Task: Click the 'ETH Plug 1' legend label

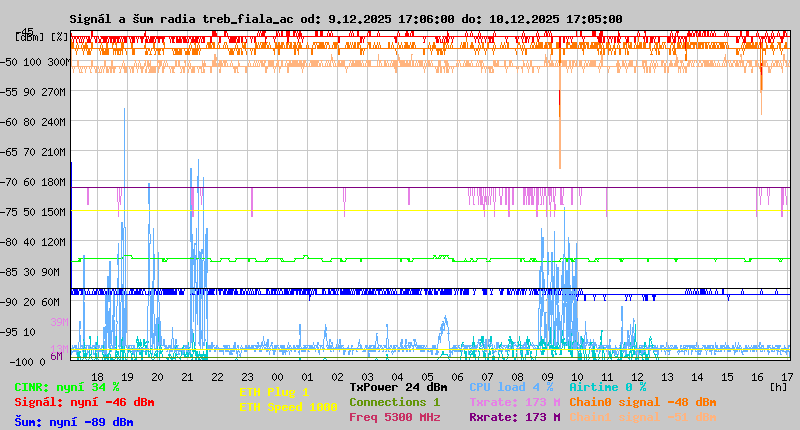Action: (x=274, y=392)
